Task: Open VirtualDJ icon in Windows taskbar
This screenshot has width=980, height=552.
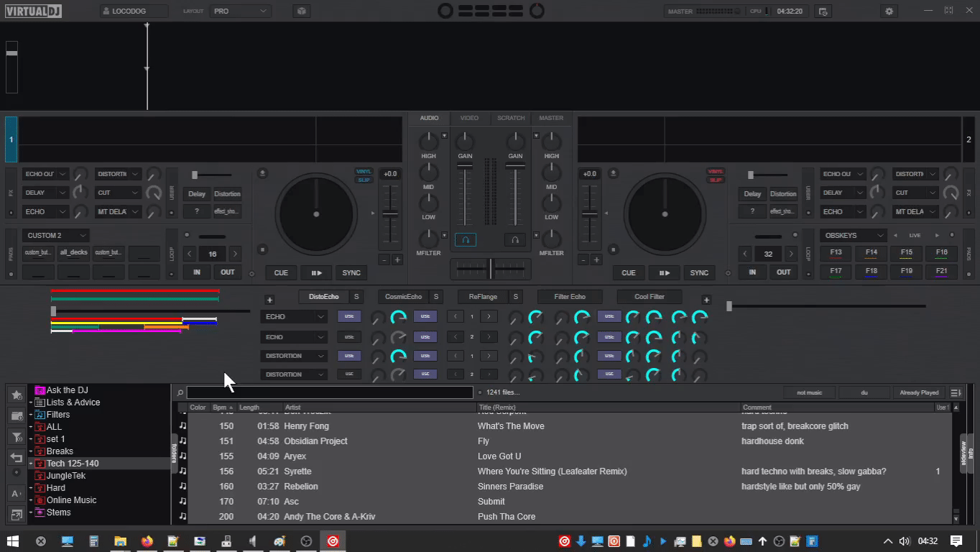Action: click(x=333, y=541)
